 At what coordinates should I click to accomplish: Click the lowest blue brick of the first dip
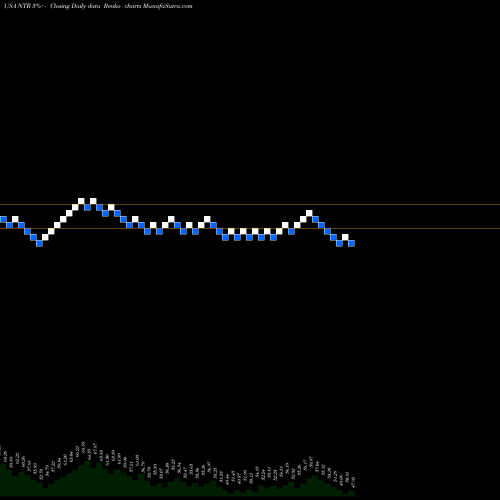(x=39, y=243)
